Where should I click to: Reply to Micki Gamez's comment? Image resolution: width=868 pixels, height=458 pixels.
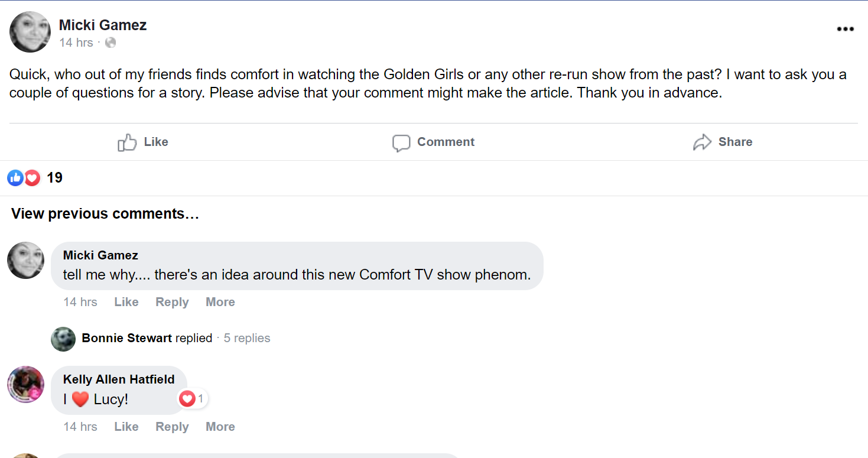tap(172, 302)
